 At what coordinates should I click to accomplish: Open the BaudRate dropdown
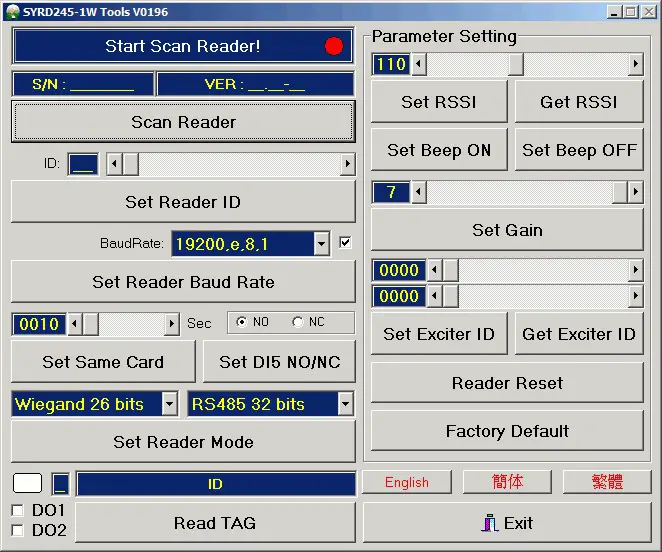coord(321,244)
